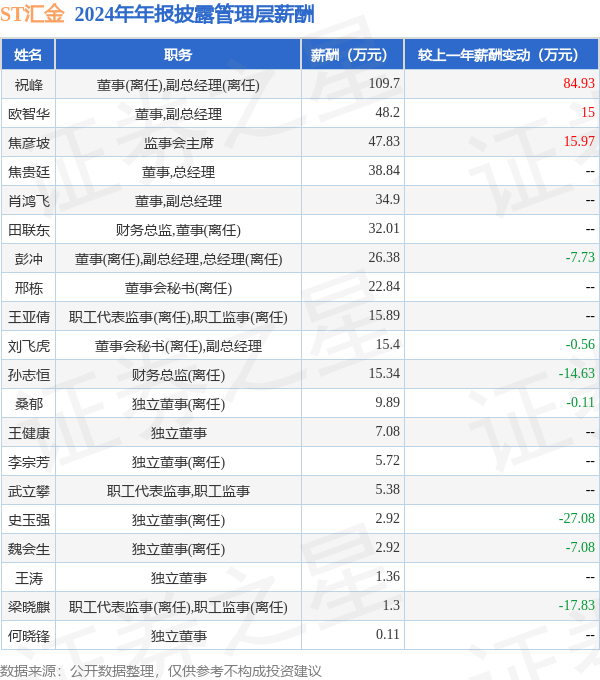This screenshot has width=600, height=680.
Task: Click the salary value 15.89
Action: tap(384, 316)
